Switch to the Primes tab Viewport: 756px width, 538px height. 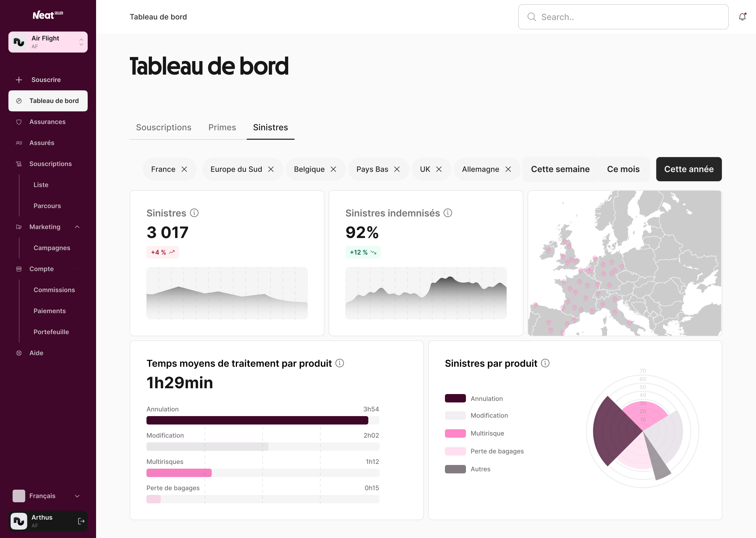[222, 127]
